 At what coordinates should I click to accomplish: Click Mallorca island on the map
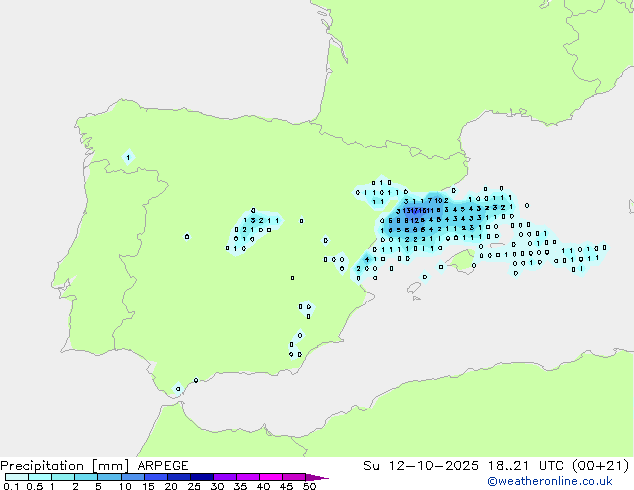click(x=461, y=261)
